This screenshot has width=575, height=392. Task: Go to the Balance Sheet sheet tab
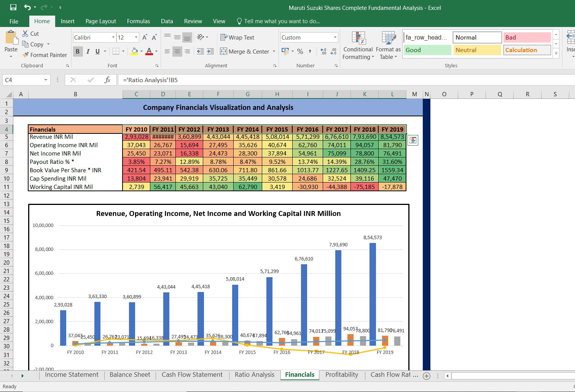[130, 375]
